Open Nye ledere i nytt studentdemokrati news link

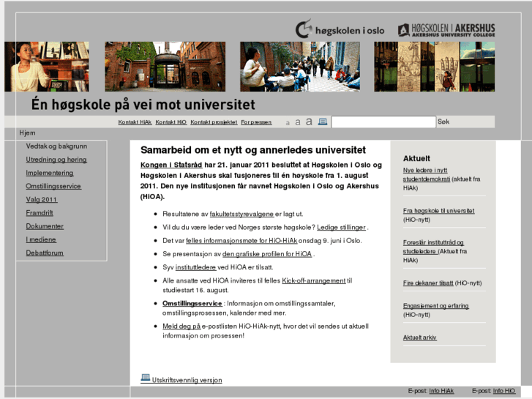427,174
